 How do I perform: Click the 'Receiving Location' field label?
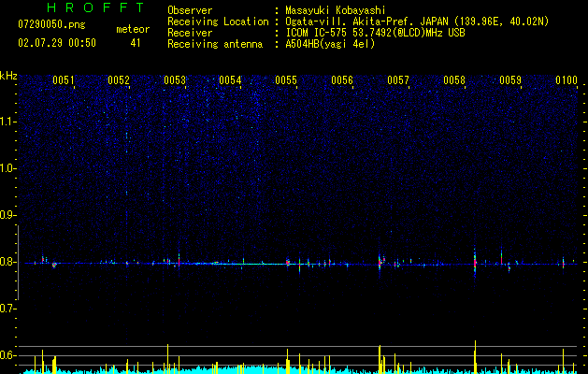[218, 22]
